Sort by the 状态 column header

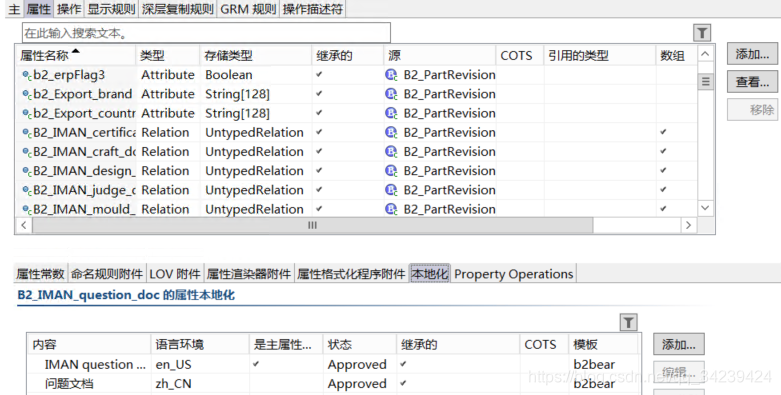[359, 344]
